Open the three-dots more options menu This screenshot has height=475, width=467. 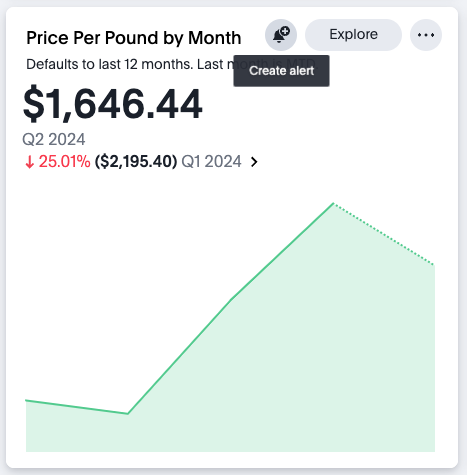[426, 35]
